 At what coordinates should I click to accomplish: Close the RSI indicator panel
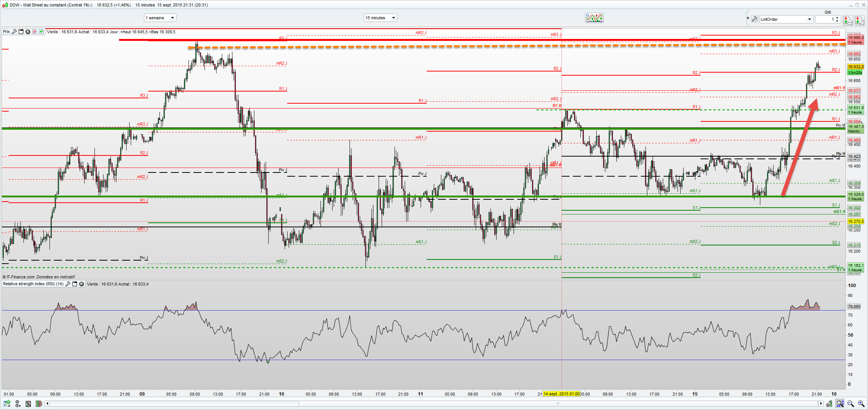coord(81,284)
